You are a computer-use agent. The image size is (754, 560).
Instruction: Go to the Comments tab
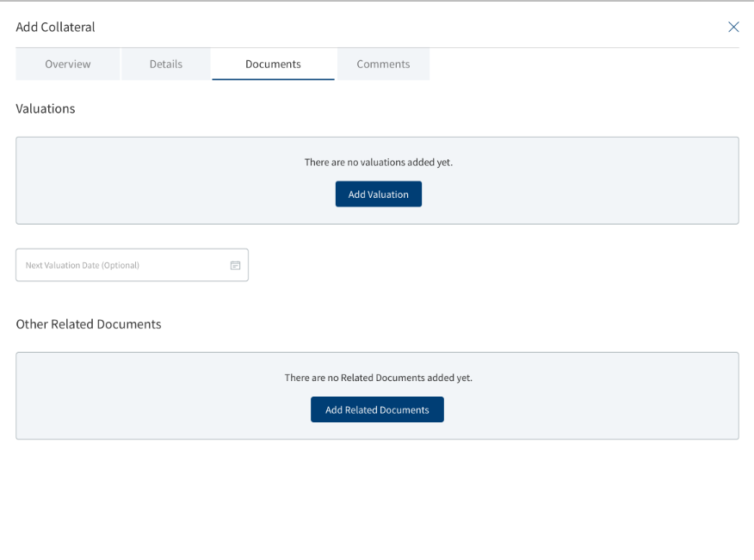coord(383,64)
